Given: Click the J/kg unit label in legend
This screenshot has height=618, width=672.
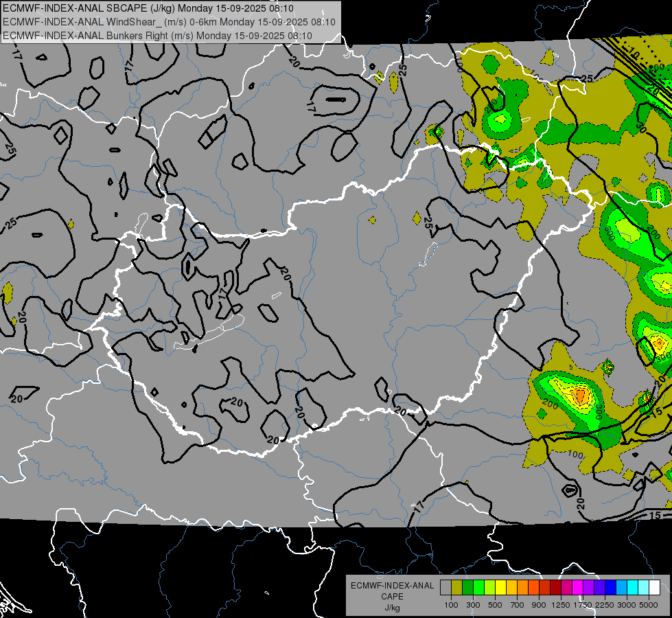Looking at the screenshot, I should [x=392, y=608].
